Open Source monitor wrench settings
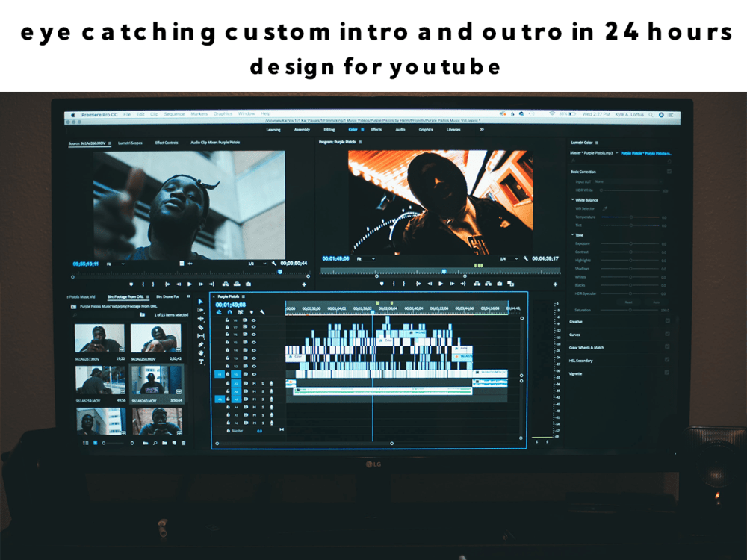The width and height of the screenshot is (747, 560). pyautogui.click(x=274, y=264)
